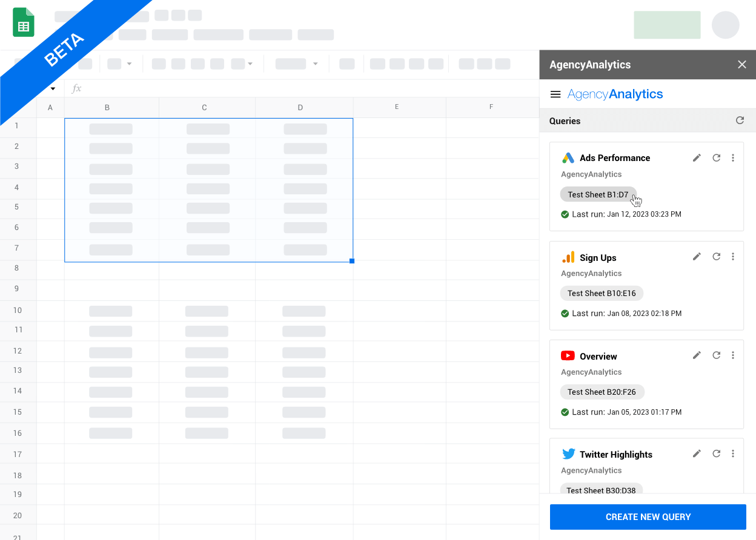Click the YouTube icon on Overview card

568,356
